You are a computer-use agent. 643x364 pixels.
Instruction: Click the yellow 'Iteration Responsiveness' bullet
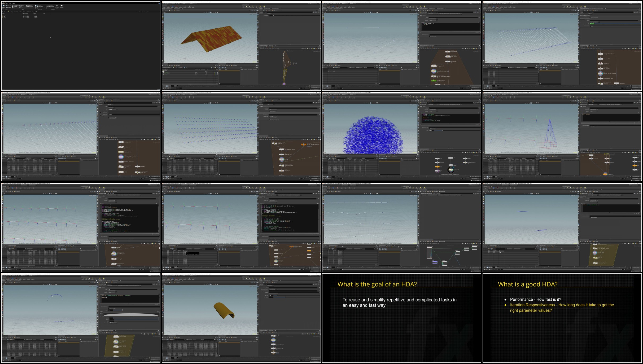(559, 308)
